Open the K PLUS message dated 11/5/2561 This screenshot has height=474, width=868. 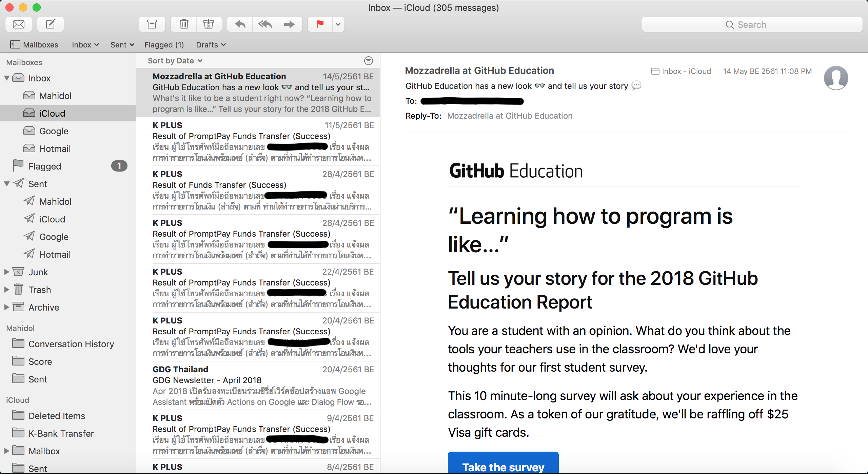(x=258, y=142)
